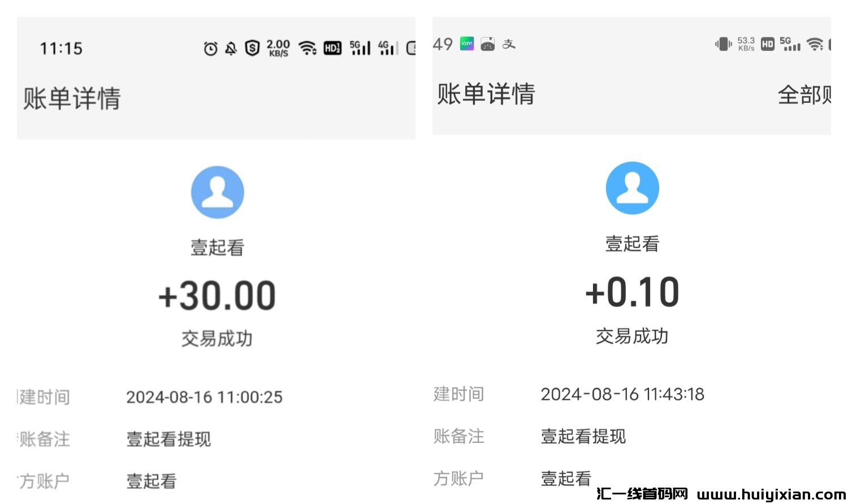Screen dimensions: 848x504
Task: Click the huiyixian.com watermark link
Action: (x=771, y=494)
